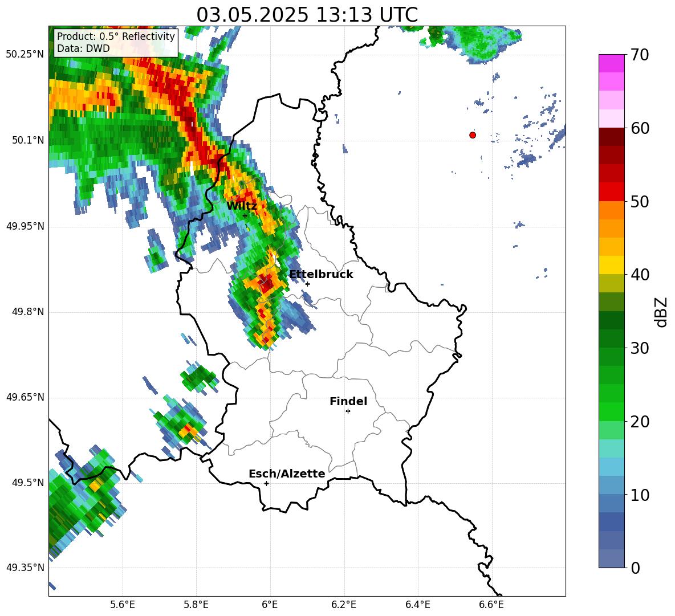Click the Wiltz city label
The image size is (675, 616).
click(242, 206)
